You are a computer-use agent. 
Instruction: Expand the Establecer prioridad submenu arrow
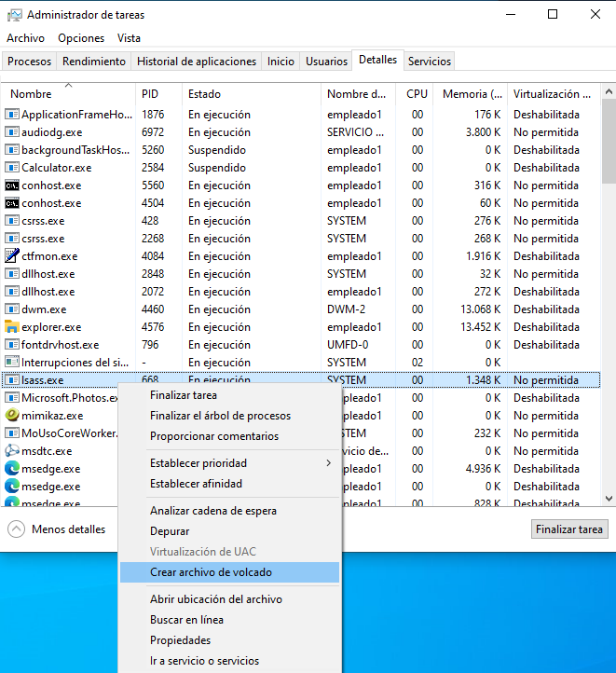pyautogui.click(x=329, y=462)
